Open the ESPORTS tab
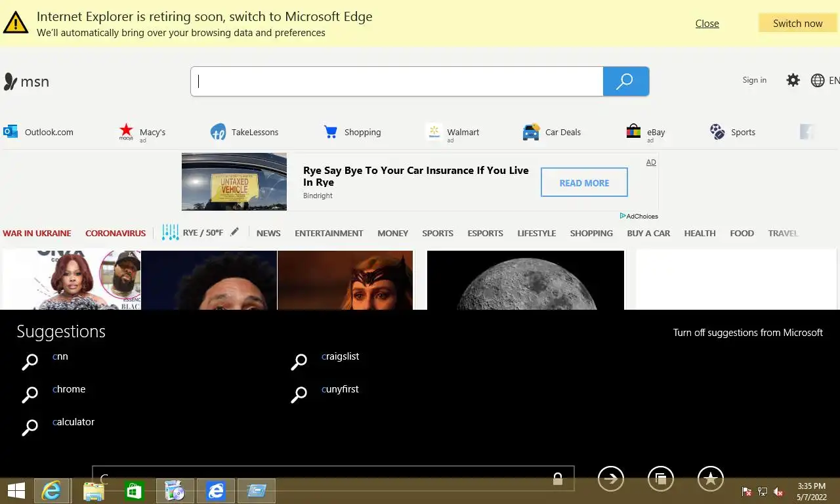The image size is (840, 504). [485, 233]
